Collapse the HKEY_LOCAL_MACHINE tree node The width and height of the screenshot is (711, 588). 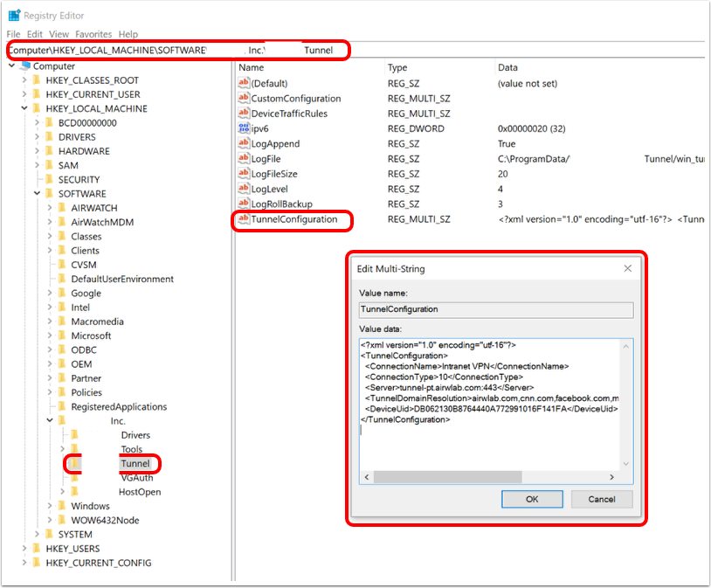pyautogui.click(x=24, y=109)
